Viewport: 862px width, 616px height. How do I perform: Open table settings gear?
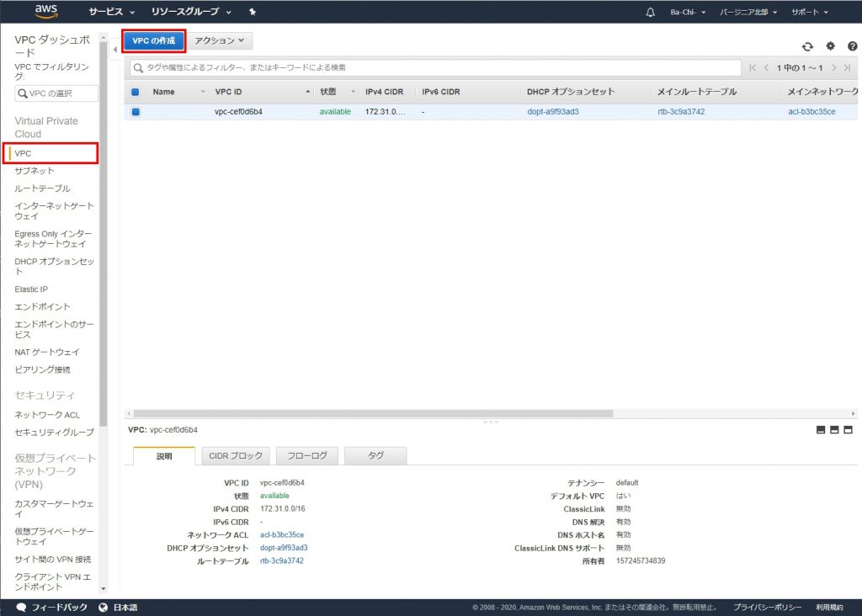point(830,46)
